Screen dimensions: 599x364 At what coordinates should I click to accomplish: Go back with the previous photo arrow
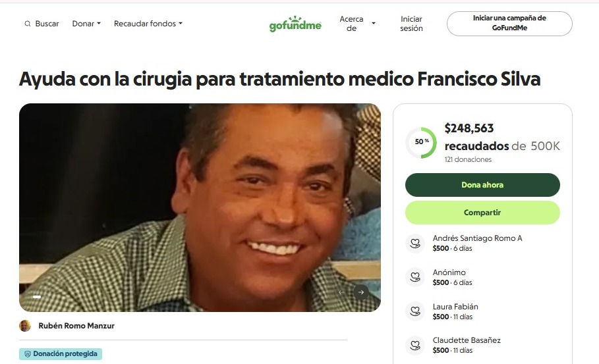click(341, 292)
